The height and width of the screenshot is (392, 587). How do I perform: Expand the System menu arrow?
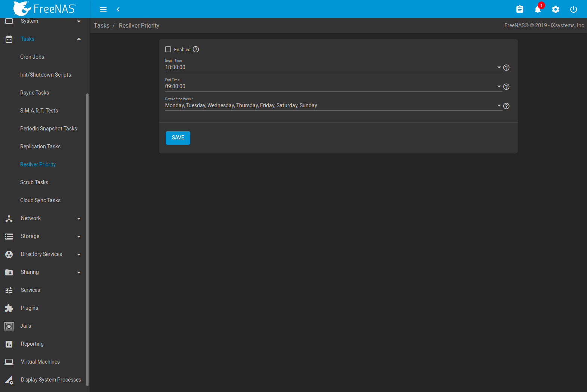79,21
